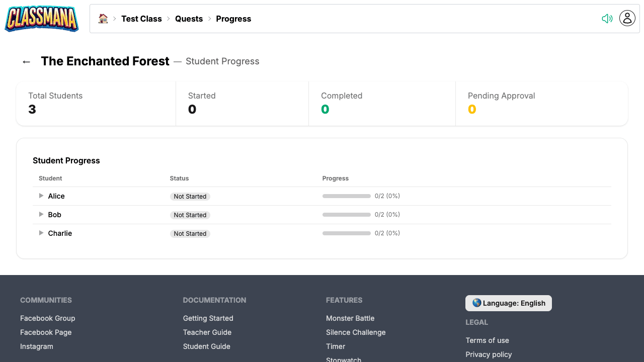Navigate to Quests breadcrumb
Viewport: 644px width, 362px height.
(189, 19)
